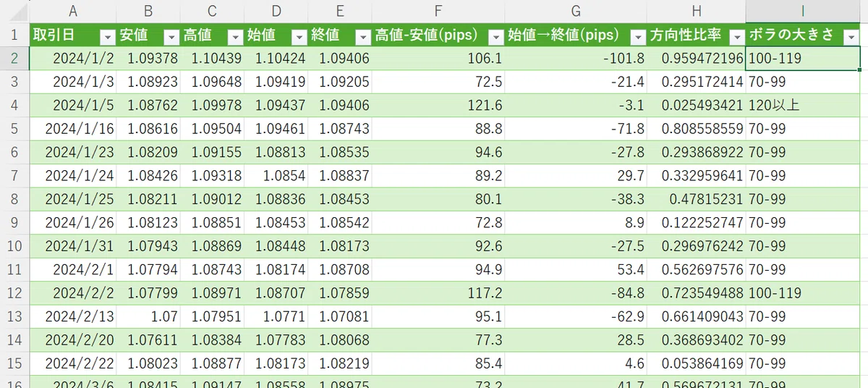Select row 15 header number

click(14, 363)
